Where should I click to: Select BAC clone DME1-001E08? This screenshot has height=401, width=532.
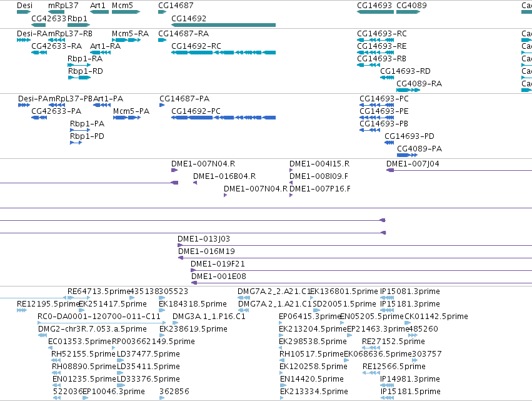(362, 283)
